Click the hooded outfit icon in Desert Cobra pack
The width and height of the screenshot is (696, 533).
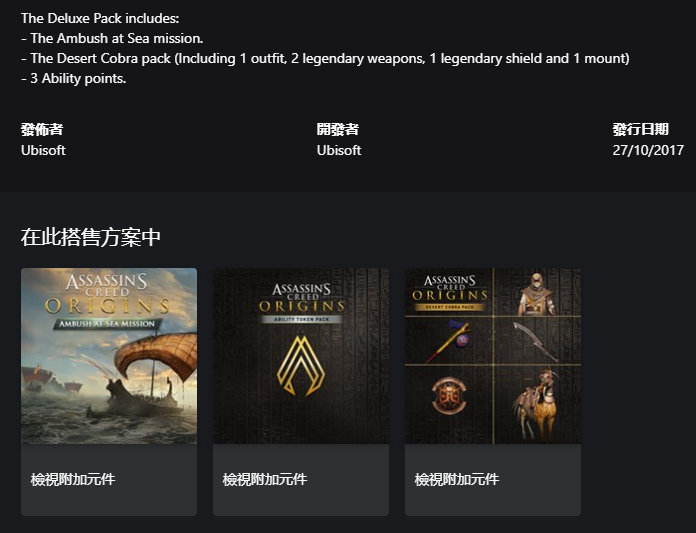537,297
